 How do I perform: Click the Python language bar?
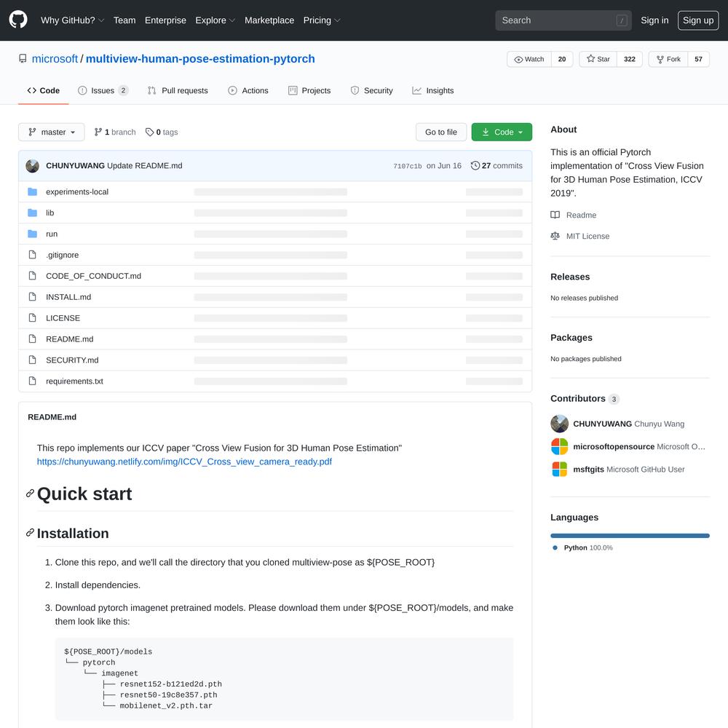click(x=630, y=536)
